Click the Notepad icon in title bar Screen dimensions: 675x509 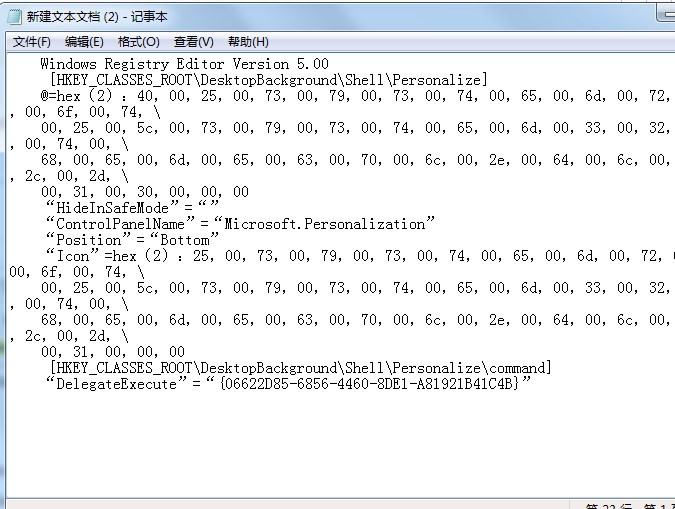[x=14, y=17]
